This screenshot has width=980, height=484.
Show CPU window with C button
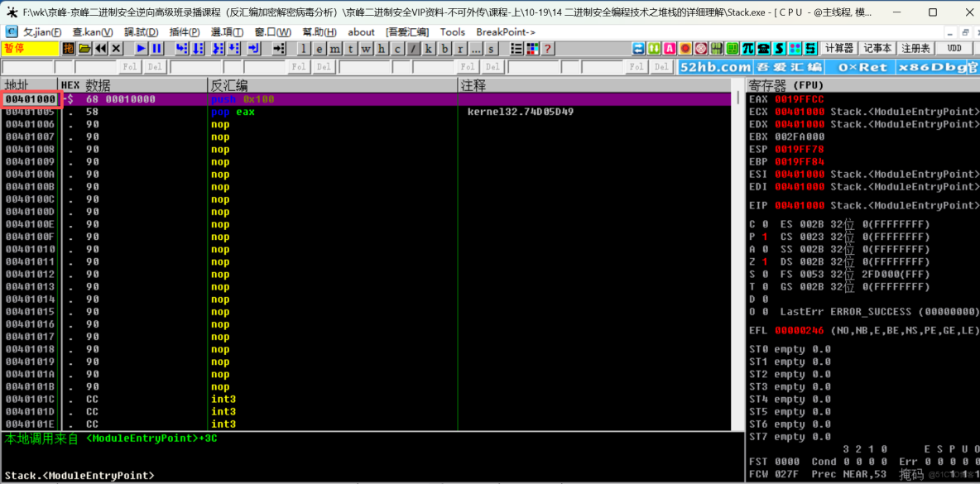click(396, 48)
